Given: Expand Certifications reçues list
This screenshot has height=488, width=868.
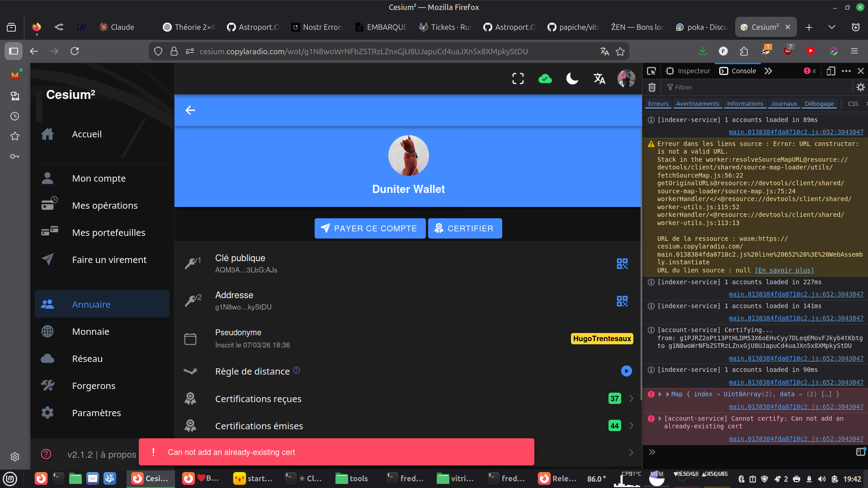Looking at the screenshot, I should pos(631,399).
